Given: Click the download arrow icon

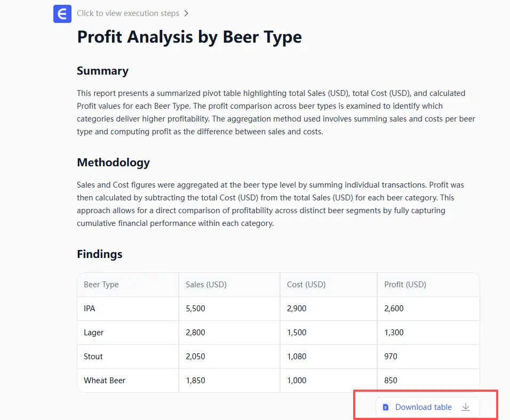Looking at the screenshot, I should pyautogui.click(x=466, y=407).
